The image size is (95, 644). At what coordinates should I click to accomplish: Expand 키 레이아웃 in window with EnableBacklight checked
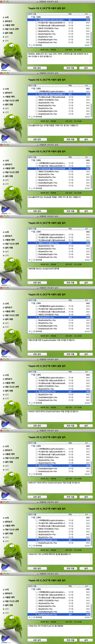29,546
